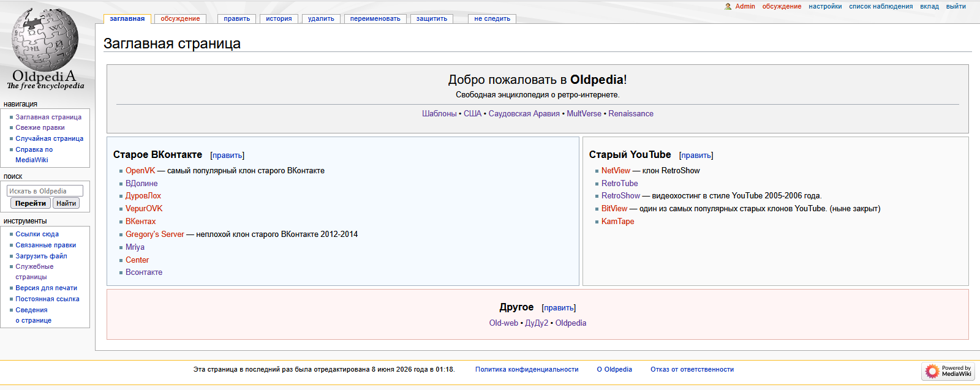Open Политика конфиденциальности footer link
980x390 pixels.
(527, 370)
